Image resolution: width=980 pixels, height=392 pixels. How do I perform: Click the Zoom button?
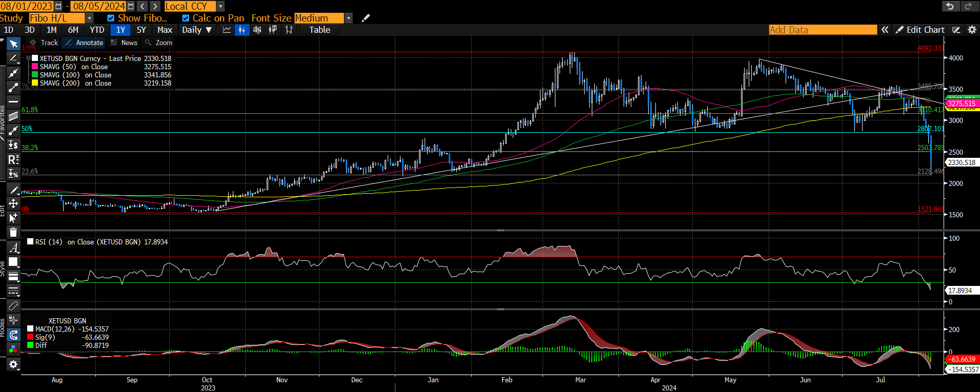pos(158,43)
